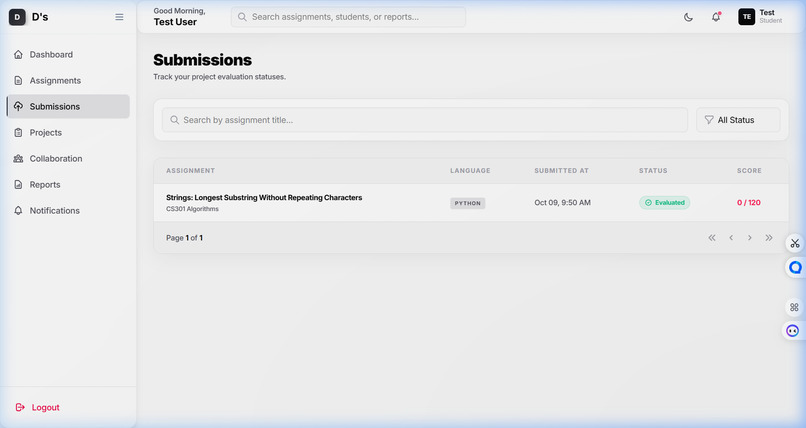Click the magnifier icon in top search
The width and height of the screenshot is (806, 428).
[242, 17]
